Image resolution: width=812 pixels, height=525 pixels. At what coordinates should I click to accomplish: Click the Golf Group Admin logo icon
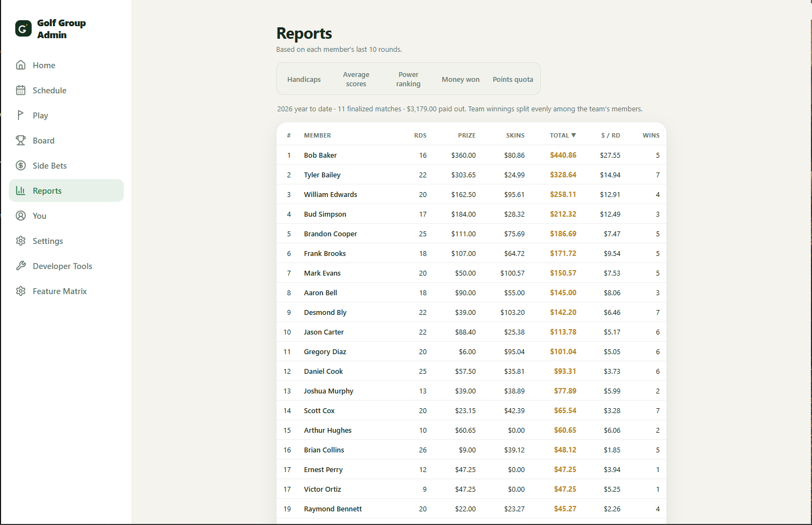coord(23,28)
